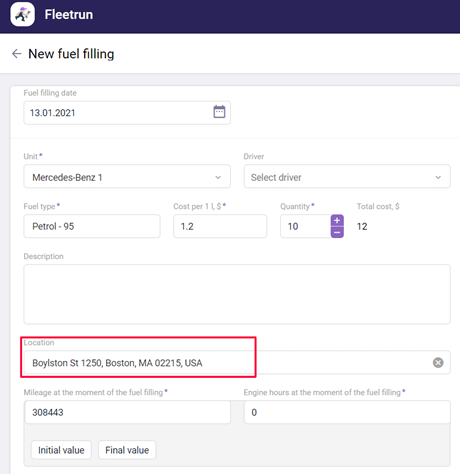
Task: Go back using the left arrow
Action: click(x=16, y=54)
